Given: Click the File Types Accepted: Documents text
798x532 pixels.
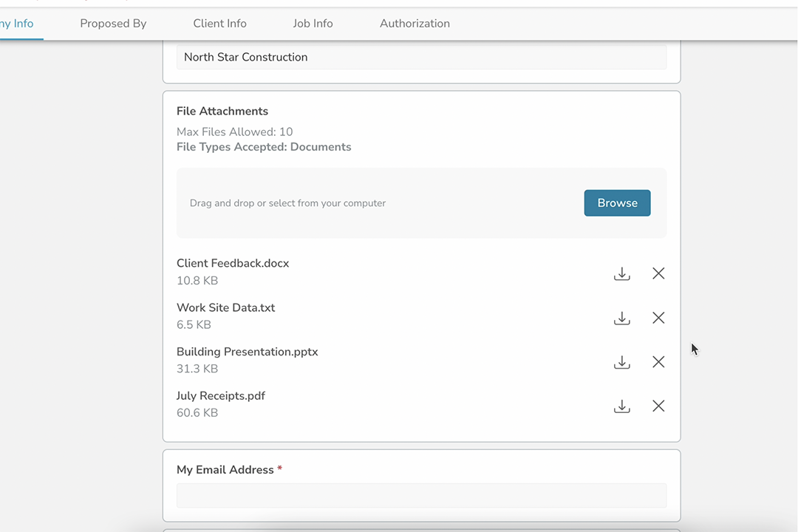Looking at the screenshot, I should [264, 146].
